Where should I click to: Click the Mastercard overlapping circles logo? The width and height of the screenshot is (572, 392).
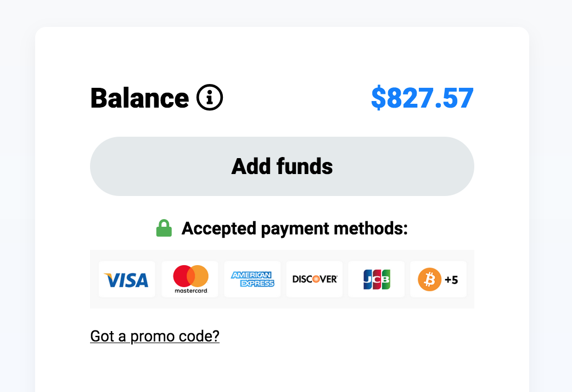(x=189, y=275)
